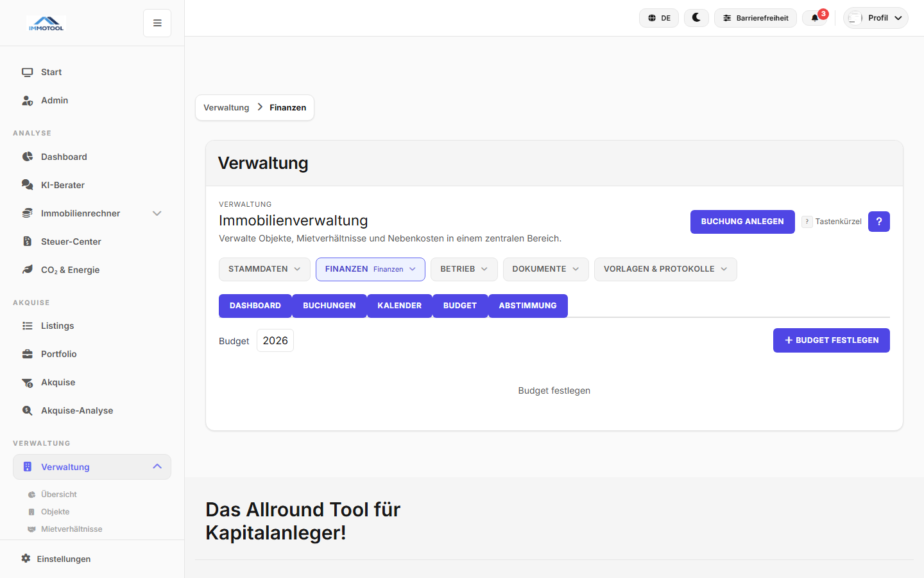Open the STAMMDATEN dropdown
Image resolution: width=924 pixels, height=578 pixels.
coord(264,269)
